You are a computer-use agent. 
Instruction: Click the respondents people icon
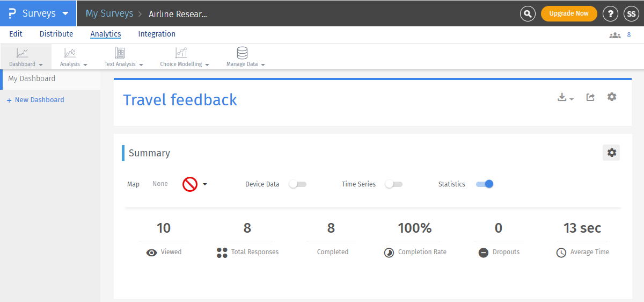tap(614, 35)
